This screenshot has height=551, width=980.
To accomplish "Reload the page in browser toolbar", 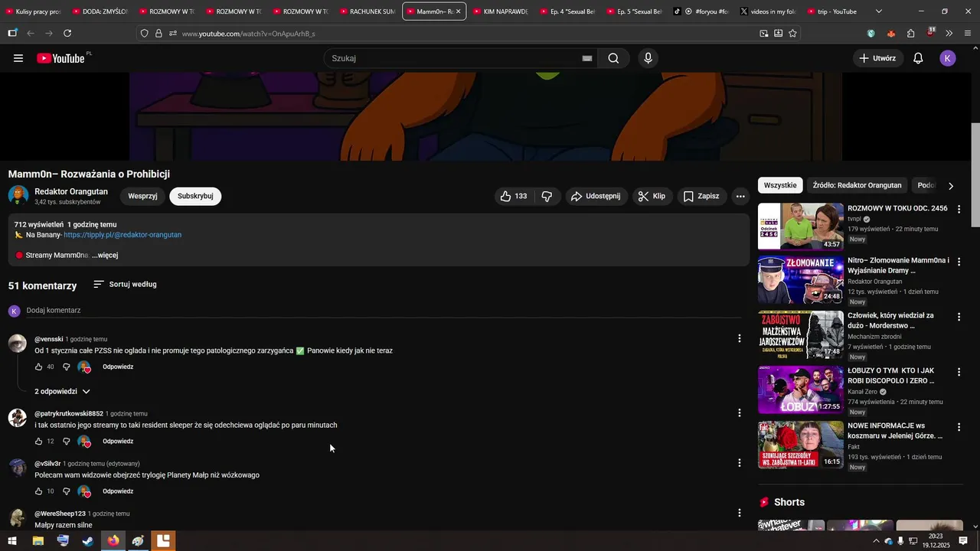I will pyautogui.click(x=67, y=34).
